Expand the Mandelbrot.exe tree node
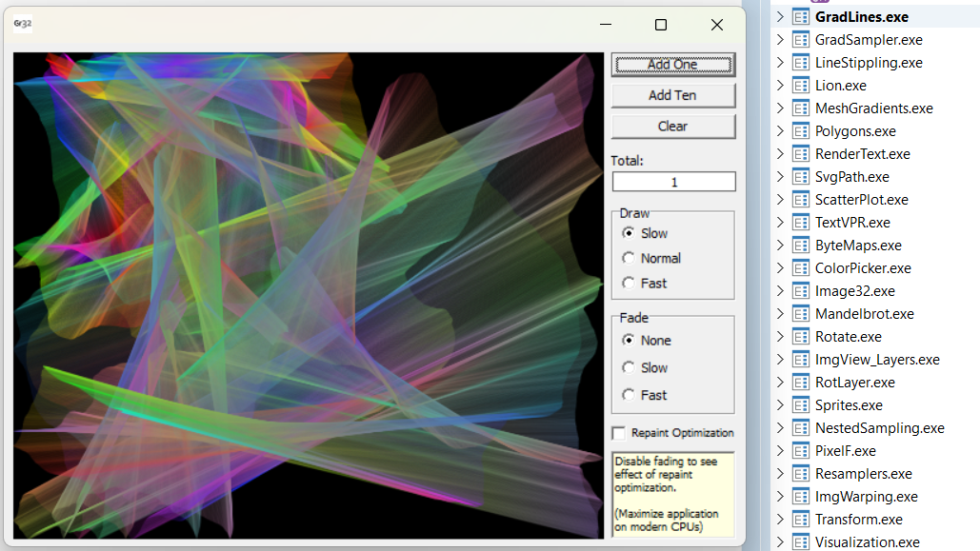 780,314
